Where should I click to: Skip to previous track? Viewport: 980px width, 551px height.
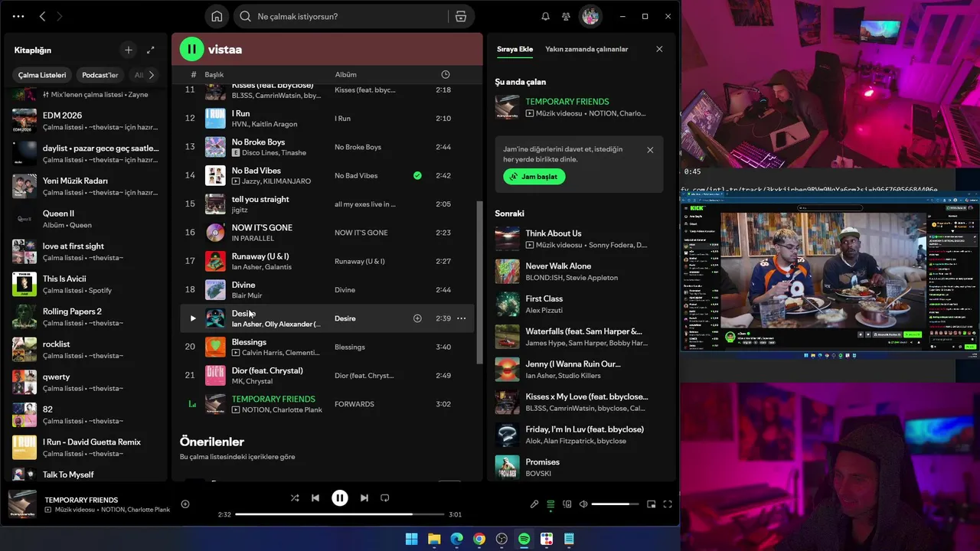click(x=315, y=497)
